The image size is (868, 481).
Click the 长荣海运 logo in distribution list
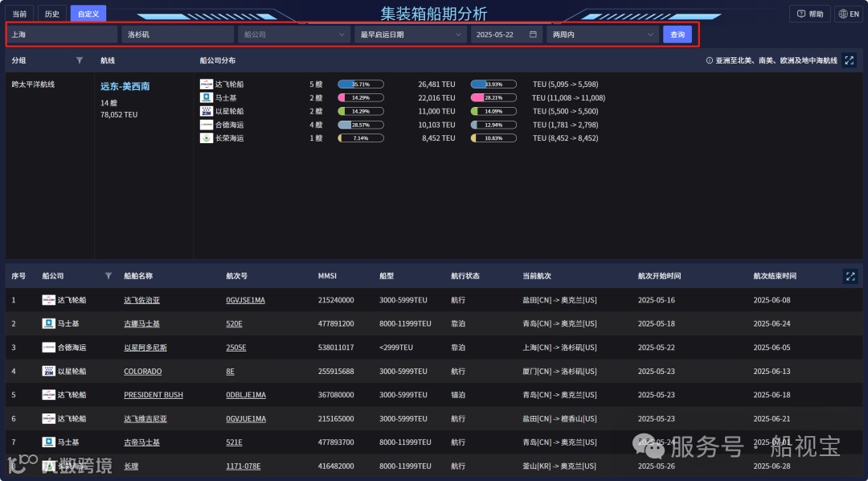point(207,138)
